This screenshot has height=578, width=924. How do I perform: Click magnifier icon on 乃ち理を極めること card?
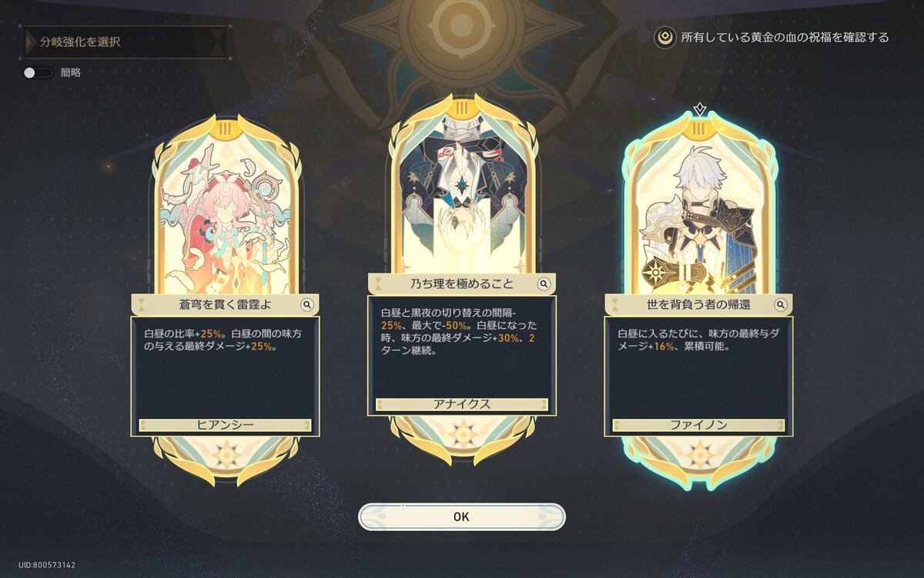point(544,284)
